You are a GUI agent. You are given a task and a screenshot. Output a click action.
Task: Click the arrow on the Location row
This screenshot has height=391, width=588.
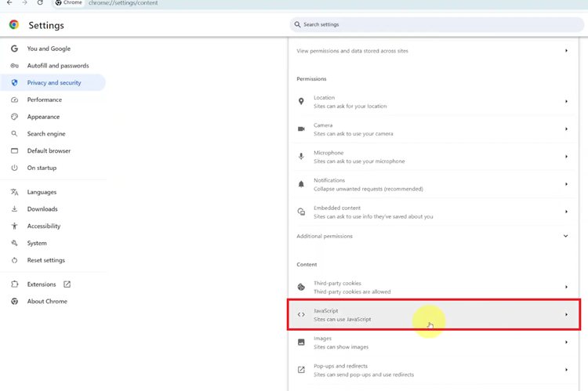tap(566, 101)
